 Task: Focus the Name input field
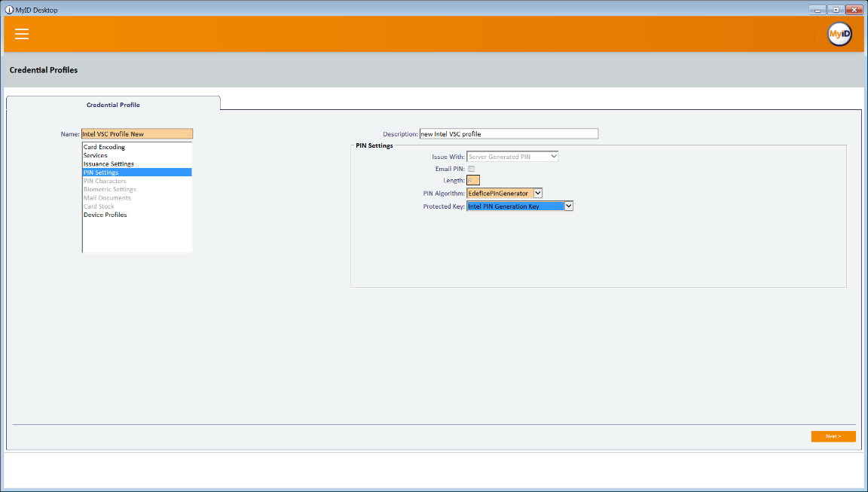[x=137, y=134]
